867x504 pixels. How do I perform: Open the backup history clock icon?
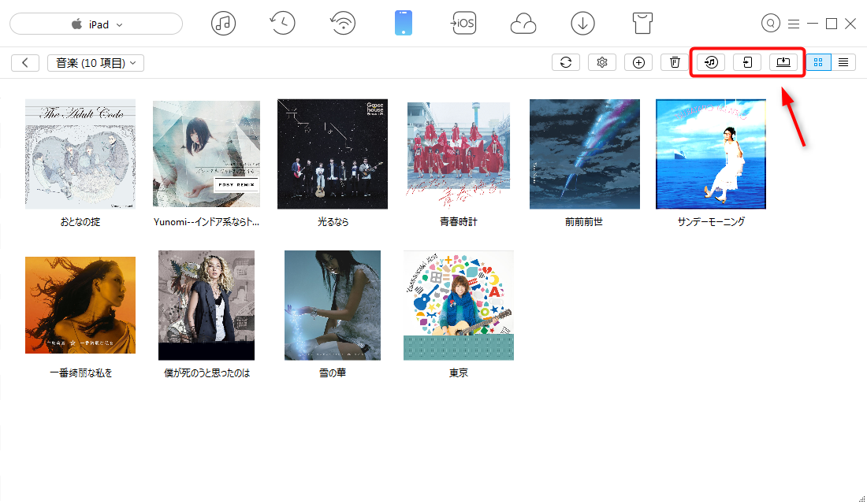(x=282, y=23)
